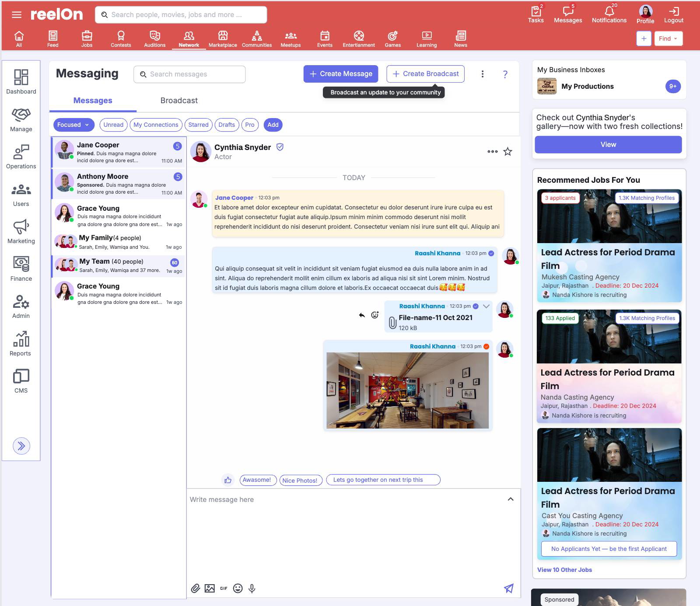Click No Applicants Yet — be the first Applicant
700x606 pixels.
609,549
